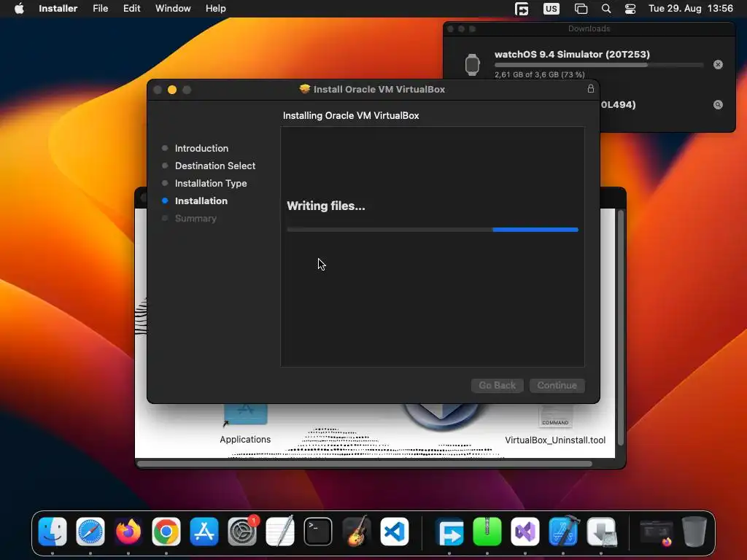Click the watchOS download progress bar
The height and width of the screenshot is (560, 747).
599,65
